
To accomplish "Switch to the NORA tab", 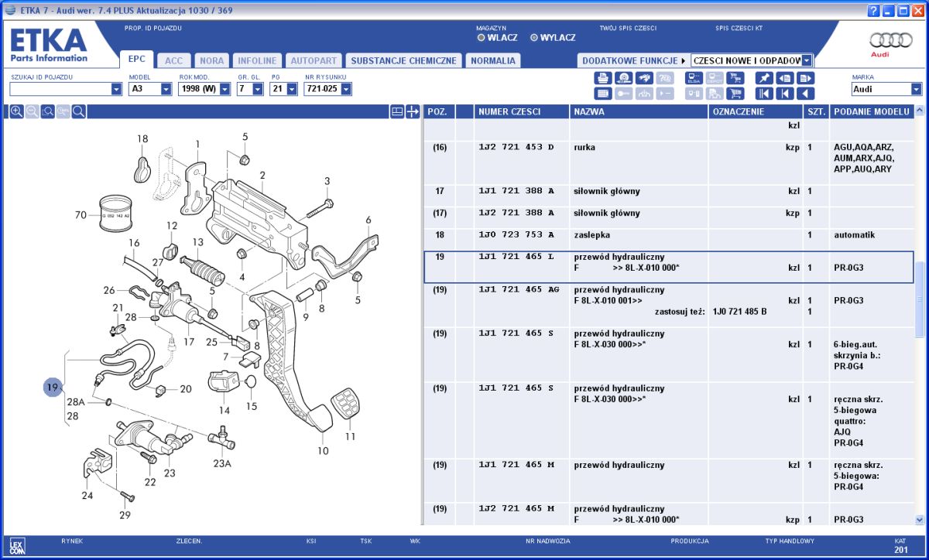I will [212, 60].
